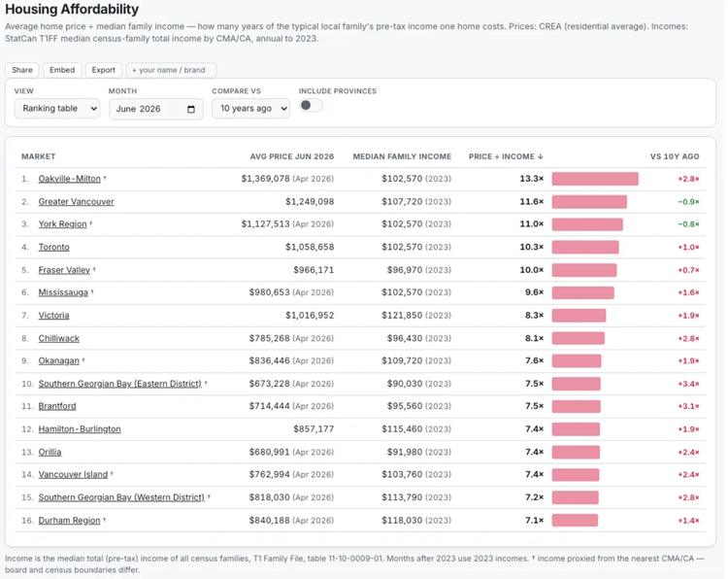Viewport: 728px width, 579px height.
Task: Open the Greater Vancouver market link
Action: (x=76, y=202)
